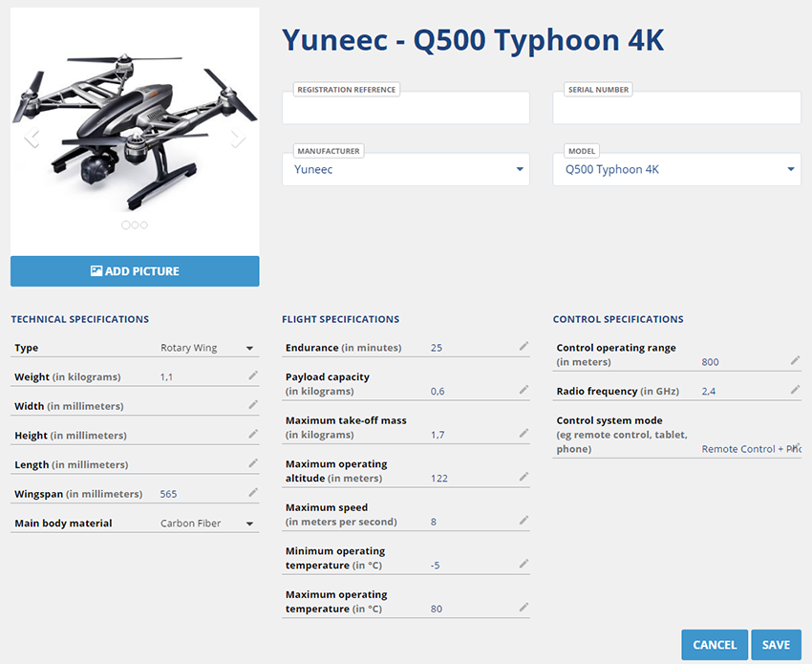Select the second picture carousel dot

pos(135,225)
